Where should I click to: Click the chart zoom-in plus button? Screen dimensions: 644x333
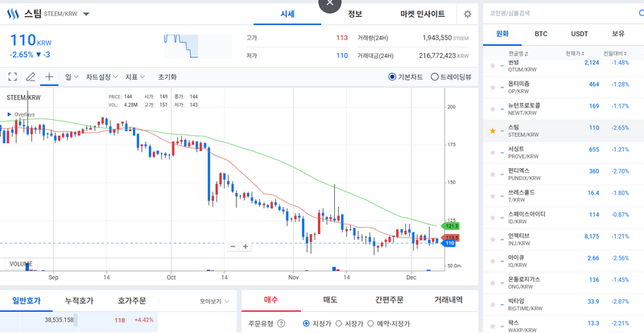coord(246,246)
